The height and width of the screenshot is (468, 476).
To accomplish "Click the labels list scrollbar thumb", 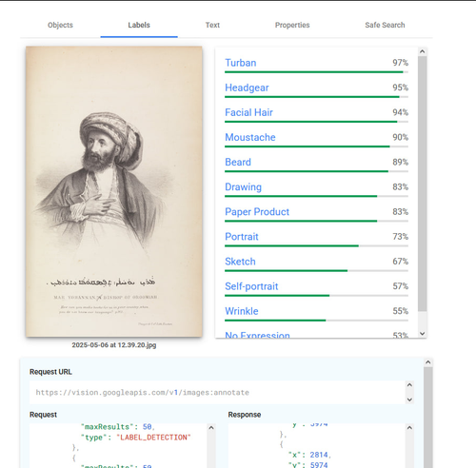I will coord(422,184).
